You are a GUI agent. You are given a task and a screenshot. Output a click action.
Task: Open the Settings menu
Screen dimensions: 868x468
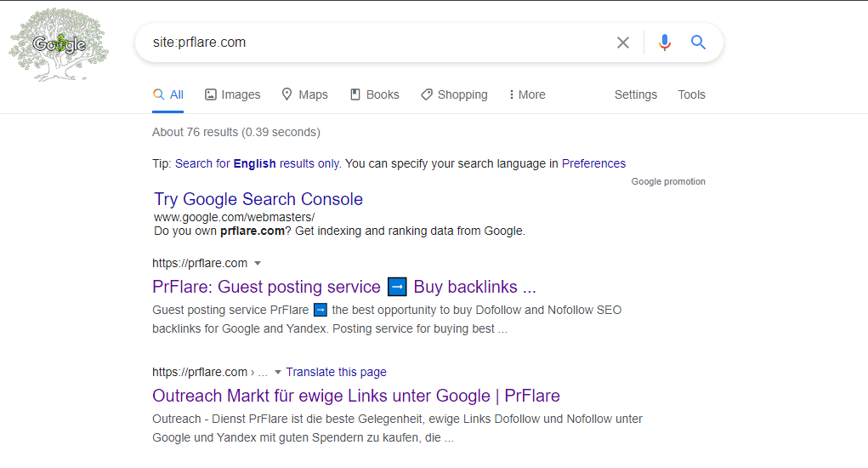(x=636, y=94)
